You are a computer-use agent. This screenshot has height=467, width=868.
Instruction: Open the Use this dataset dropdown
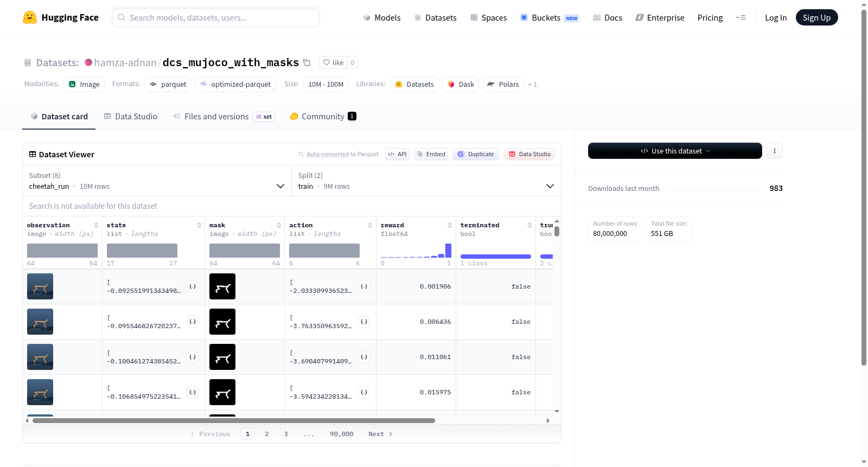coord(675,151)
